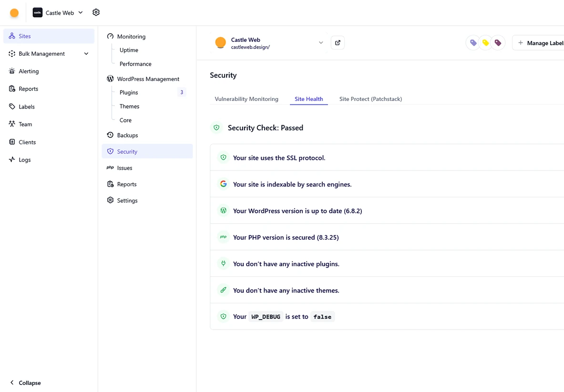Open the Uptime Monitoring section
564x392 pixels.
pyautogui.click(x=129, y=50)
